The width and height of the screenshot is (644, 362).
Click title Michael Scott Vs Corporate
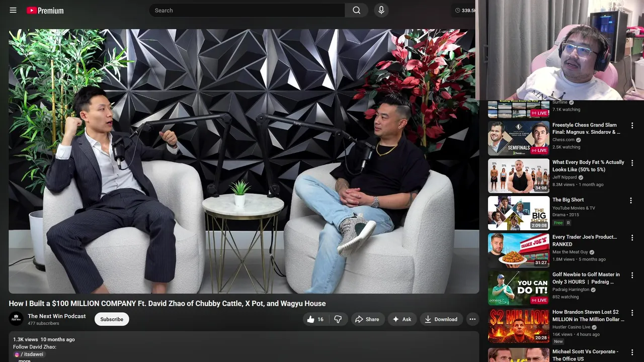click(585, 355)
